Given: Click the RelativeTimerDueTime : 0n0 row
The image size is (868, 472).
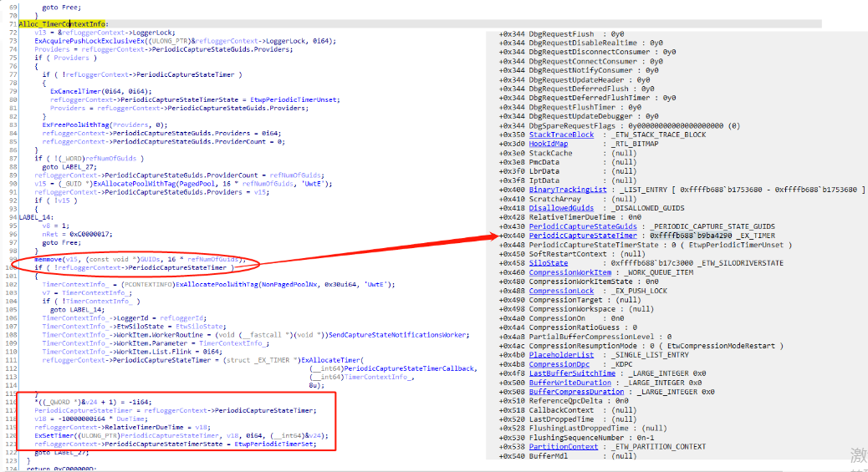Looking at the screenshot, I should tap(569, 217).
